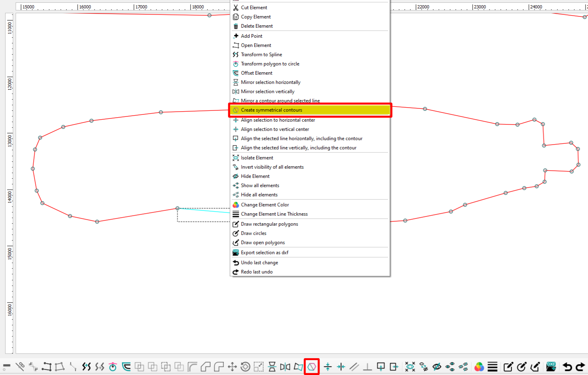Click the mirror horizontally toolbar icon
This screenshot has height=375, width=588.
click(272, 367)
